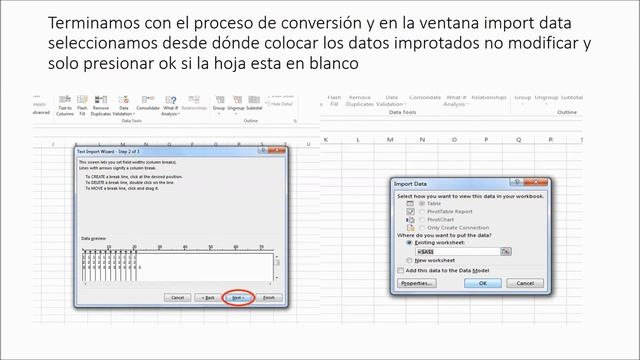Select column P header in right worksheet
The image size is (640, 360).
pos(486,140)
